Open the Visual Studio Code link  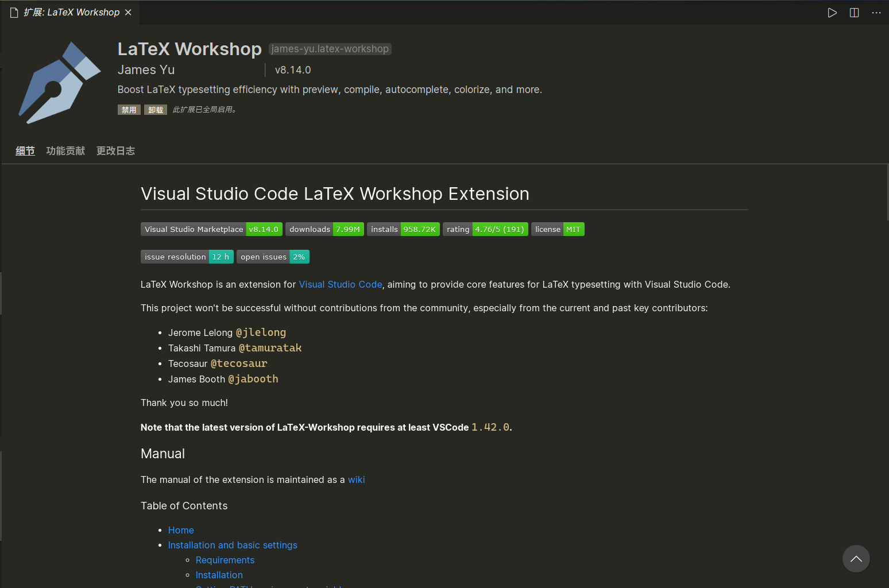pyautogui.click(x=340, y=284)
